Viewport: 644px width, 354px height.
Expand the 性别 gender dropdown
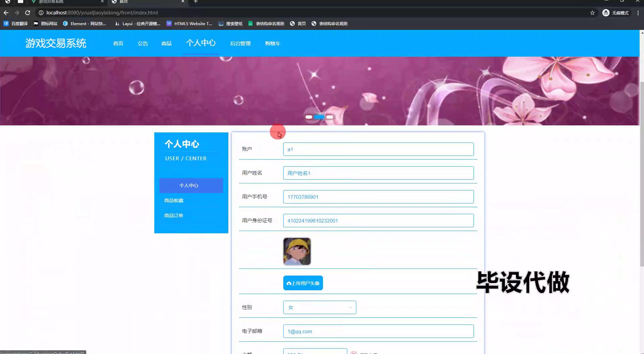coord(319,307)
